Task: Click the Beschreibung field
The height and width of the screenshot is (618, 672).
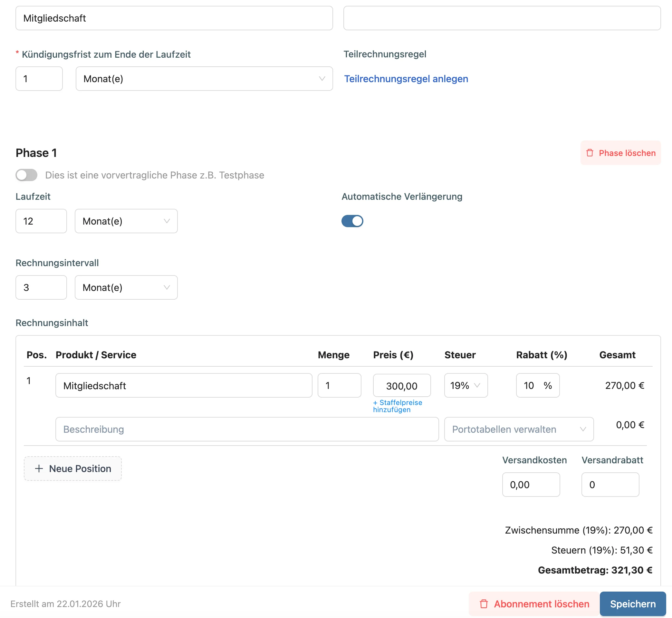Action: coord(247,429)
